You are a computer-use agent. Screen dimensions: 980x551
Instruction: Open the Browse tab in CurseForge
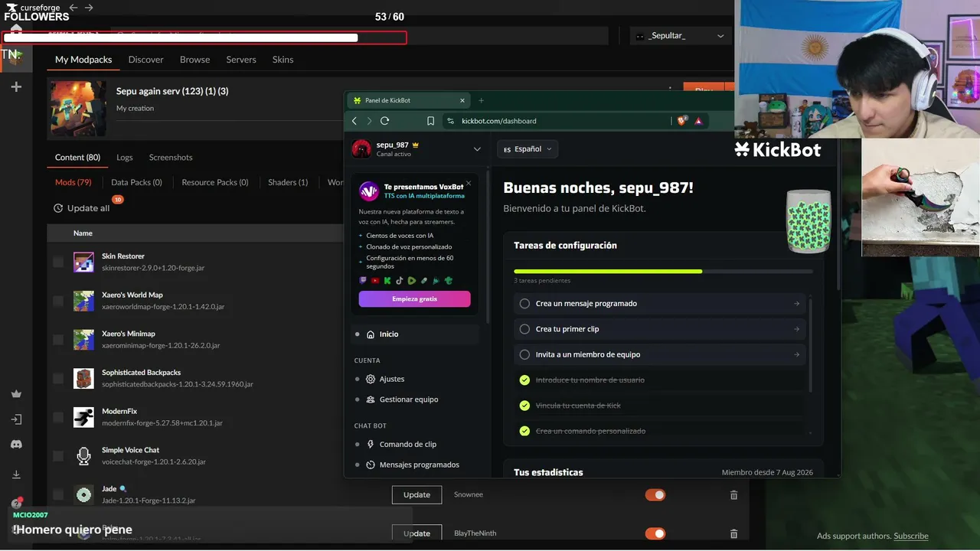(x=195, y=60)
